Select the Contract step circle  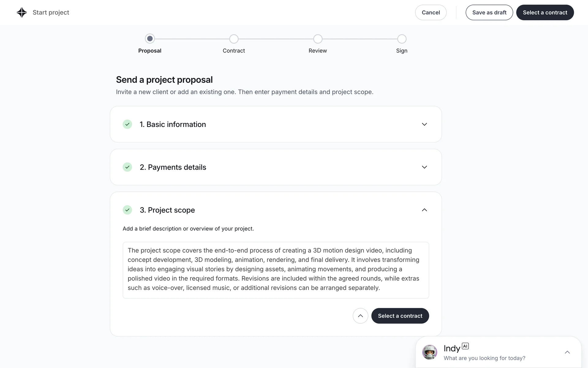[234, 39]
